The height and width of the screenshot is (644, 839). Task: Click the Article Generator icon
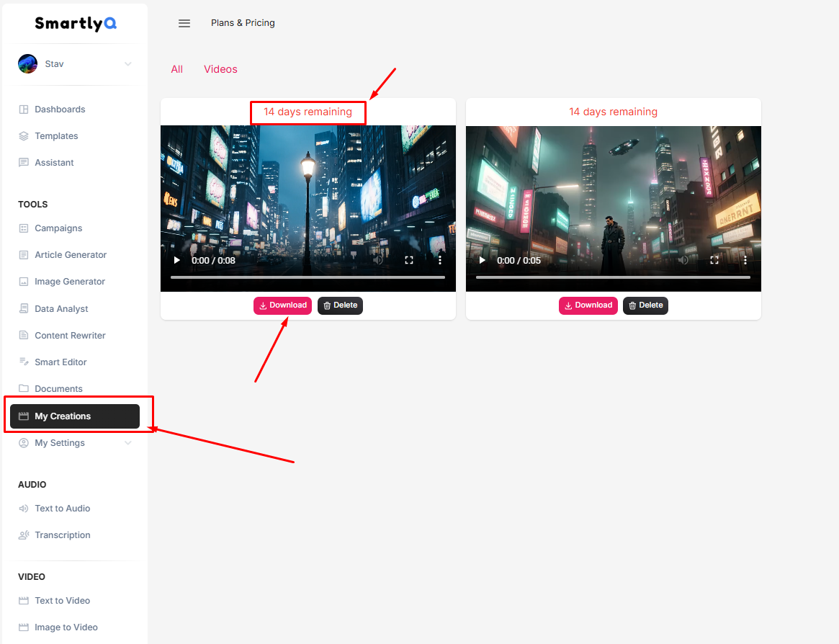24,255
